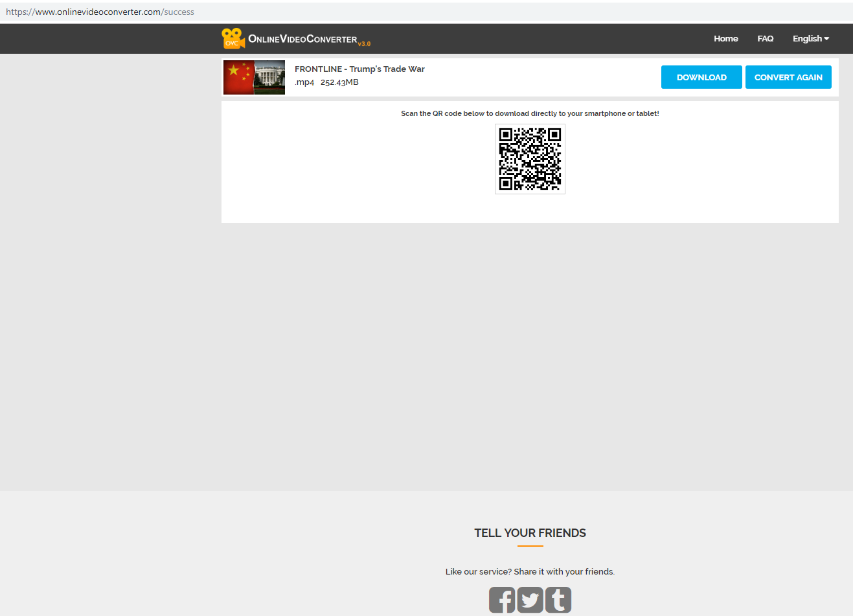Image resolution: width=853 pixels, height=616 pixels.
Task: Click the CONVERT AGAIN button
Action: coord(788,77)
